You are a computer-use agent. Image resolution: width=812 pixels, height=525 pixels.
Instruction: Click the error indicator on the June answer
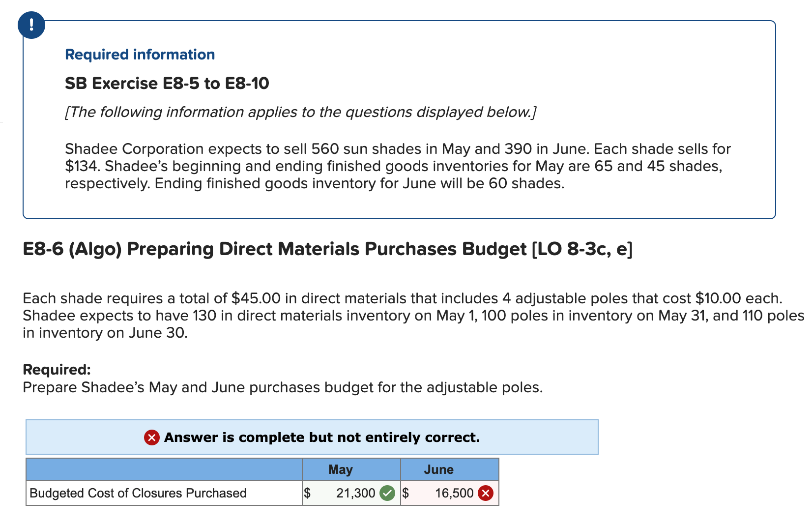coord(486,493)
